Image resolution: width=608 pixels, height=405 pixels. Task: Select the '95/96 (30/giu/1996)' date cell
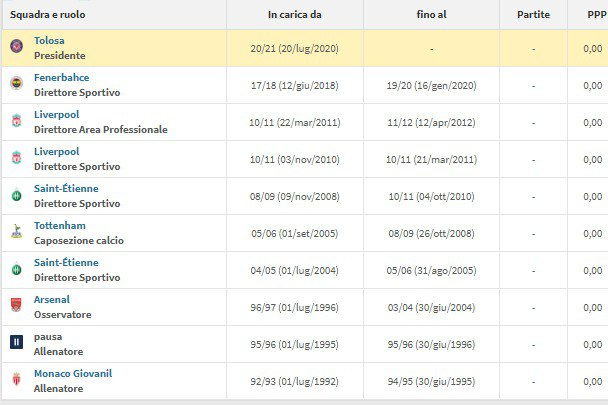coord(431,344)
